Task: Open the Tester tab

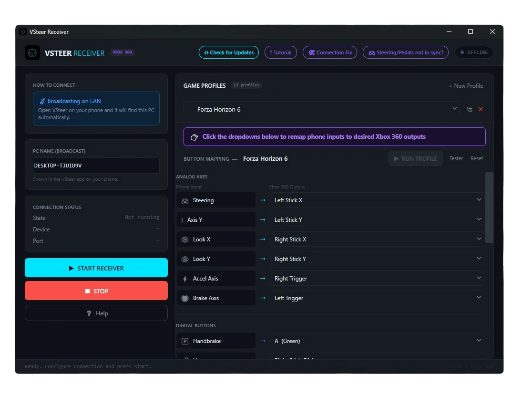Action: tap(456, 158)
